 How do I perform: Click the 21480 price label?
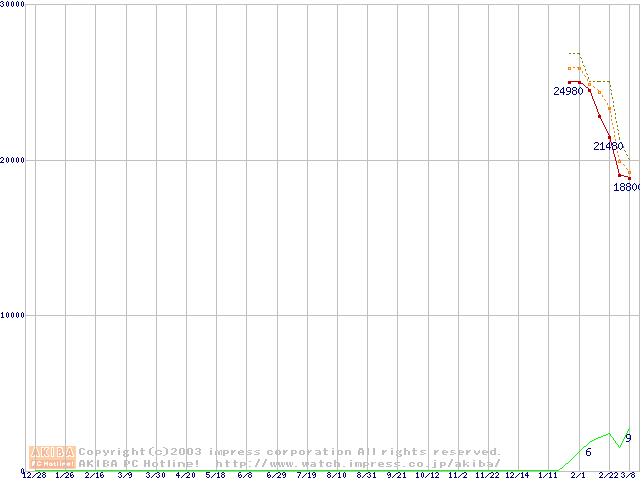click(608, 147)
